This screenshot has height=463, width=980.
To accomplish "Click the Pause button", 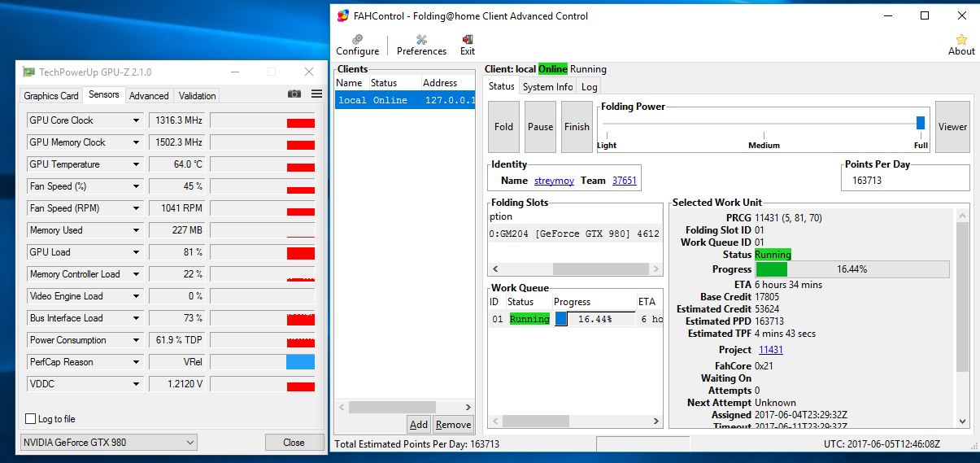I will coord(540,127).
